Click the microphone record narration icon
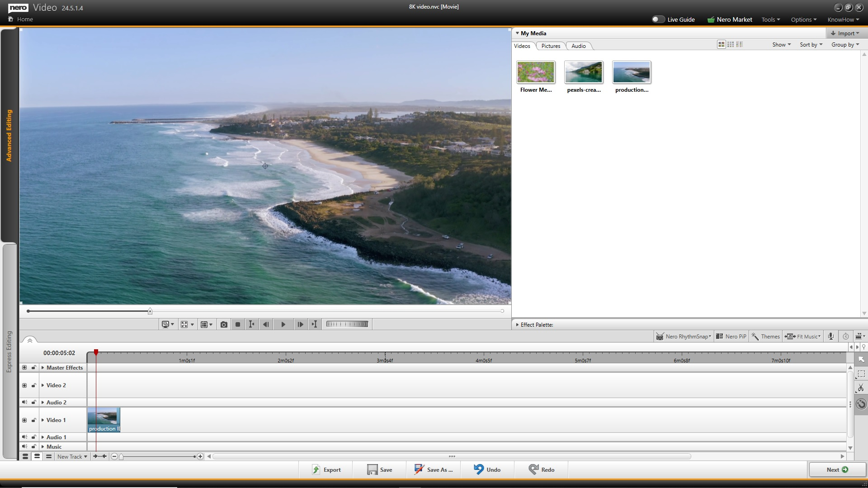 (830, 336)
